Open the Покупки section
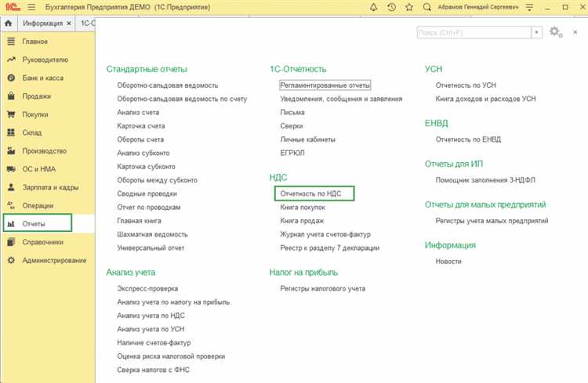The width and height of the screenshot is (588, 383). point(35,114)
